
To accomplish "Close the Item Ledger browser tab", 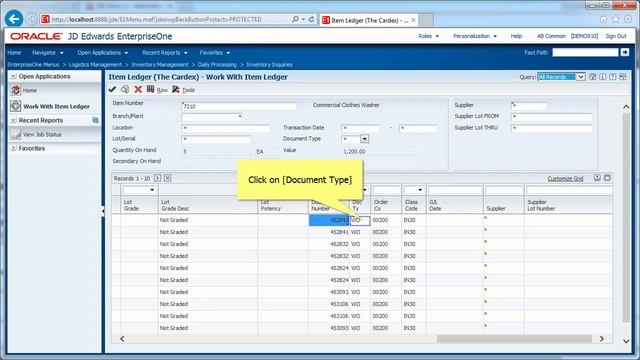I will click(413, 20).
